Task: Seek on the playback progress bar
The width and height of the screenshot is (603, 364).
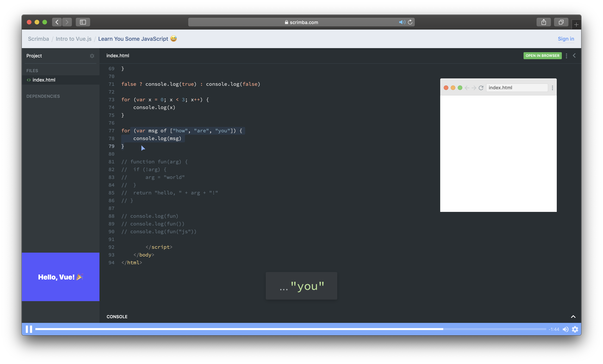Action: 290,329
